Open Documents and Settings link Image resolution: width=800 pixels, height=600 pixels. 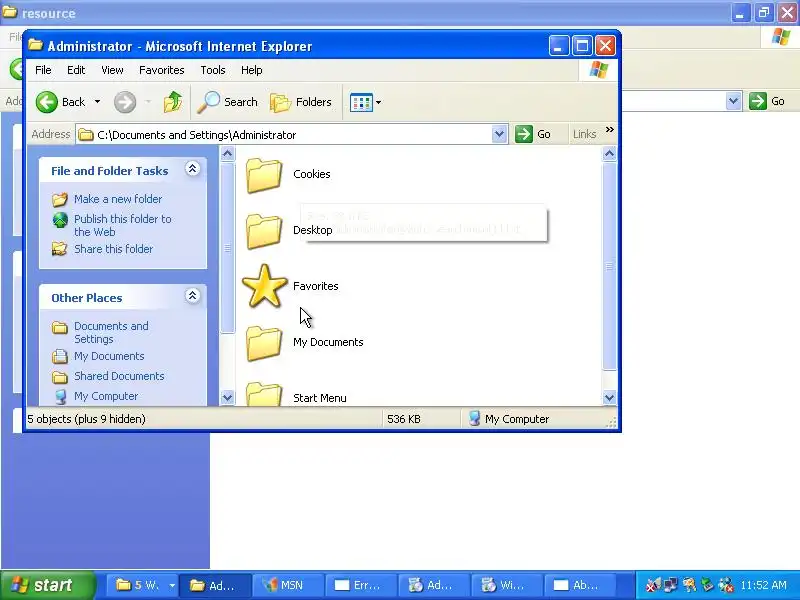click(111, 332)
